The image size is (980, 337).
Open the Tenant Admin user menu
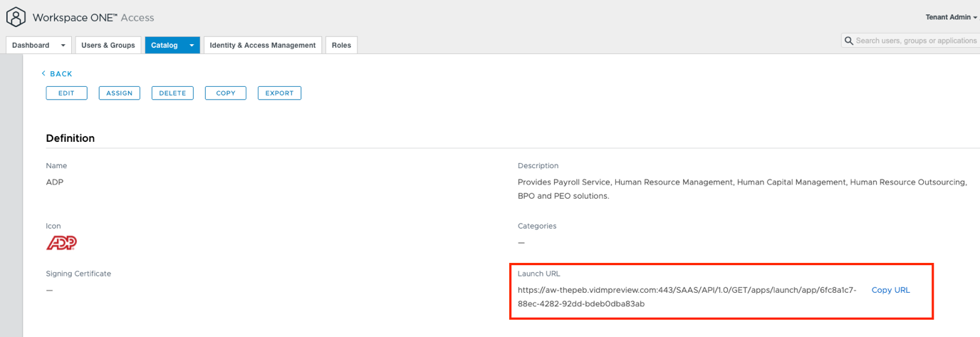[951, 17]
